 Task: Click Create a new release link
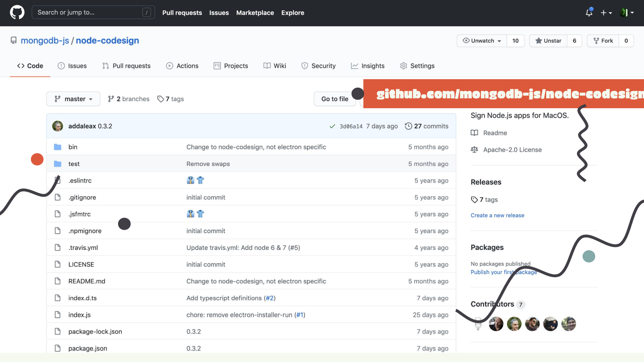(497, 215)
